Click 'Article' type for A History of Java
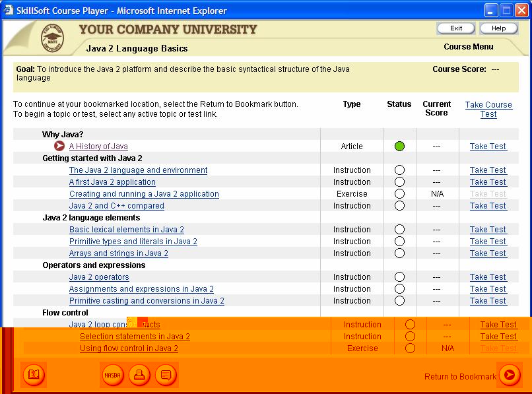Viewport: 532px width, 394px height. [x=352, y=147]
